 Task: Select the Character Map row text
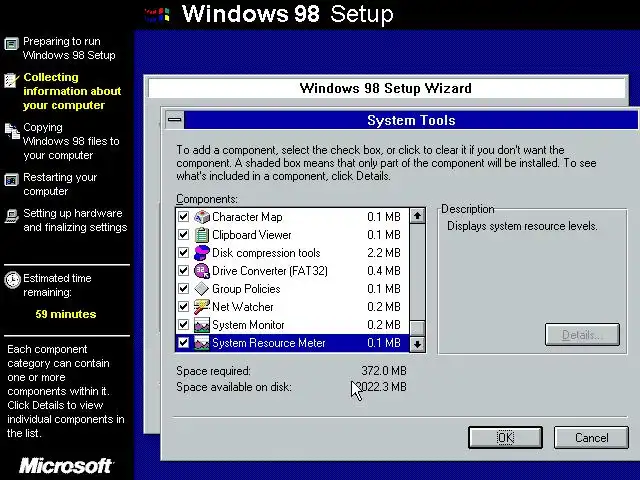tap(247, 217)
